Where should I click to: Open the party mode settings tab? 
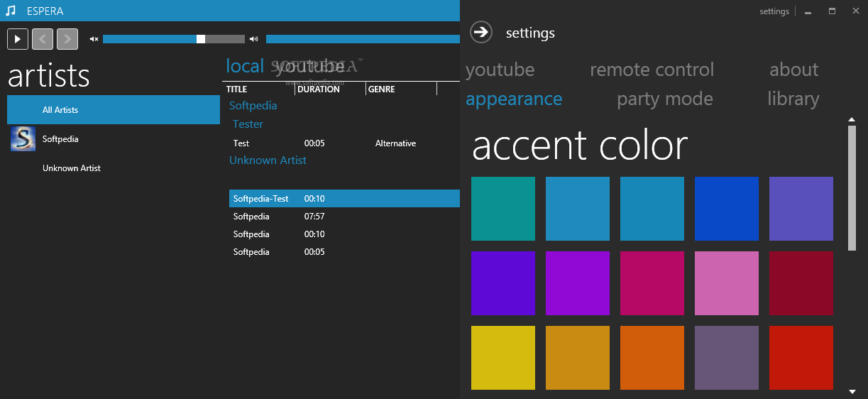pyautogui.click(x=664, y=99)
